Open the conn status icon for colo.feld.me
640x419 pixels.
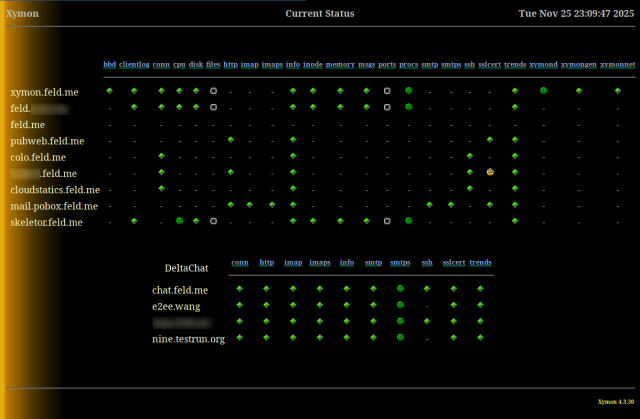pyautogui.click(x=162, y=156)
